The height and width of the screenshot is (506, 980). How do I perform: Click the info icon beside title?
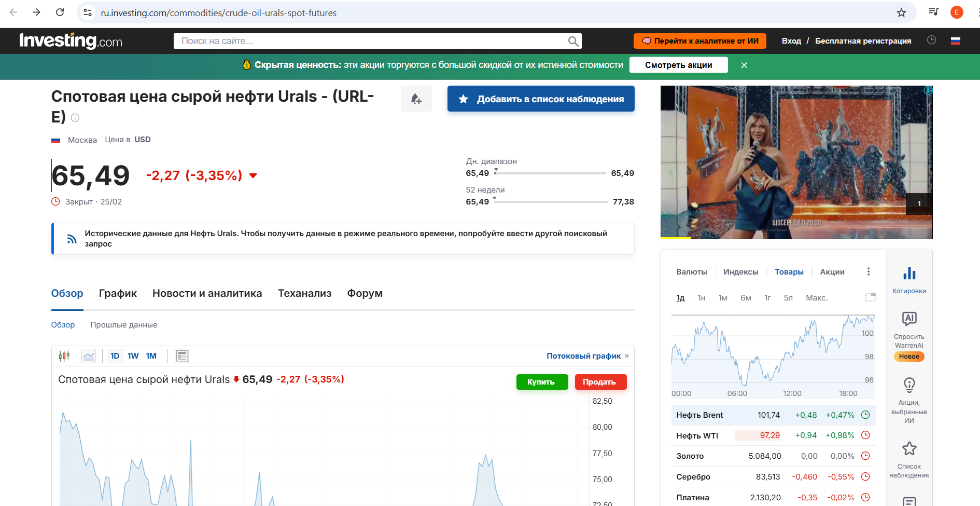(75, 118)
